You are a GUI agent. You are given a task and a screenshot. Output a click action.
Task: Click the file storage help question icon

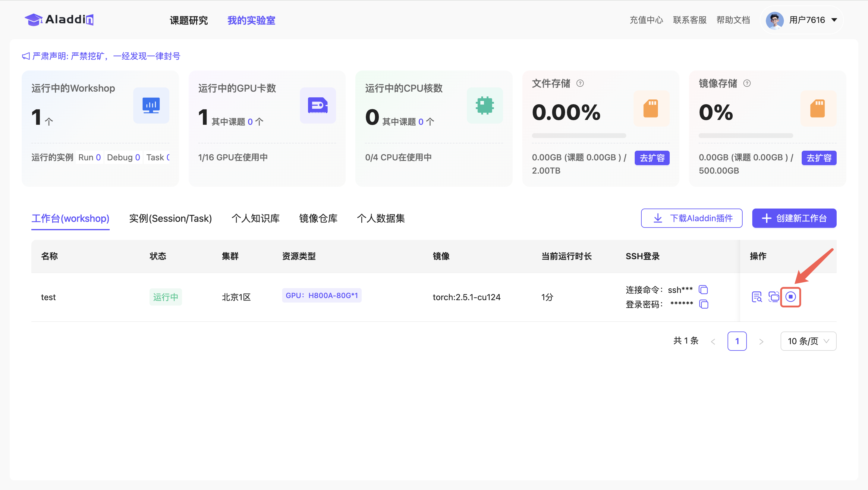[580, 83]
